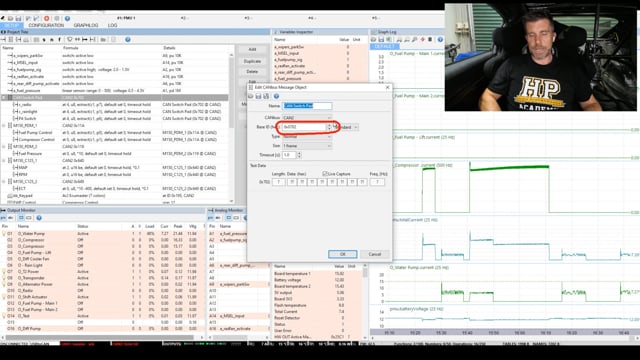Select the O_Alternator Power output row
The image size is (640, 360).
102,284
